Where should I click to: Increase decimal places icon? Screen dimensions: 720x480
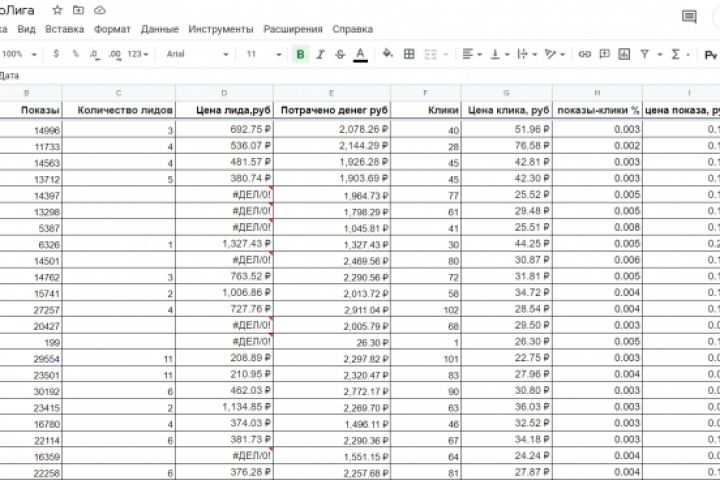(115, 54)
